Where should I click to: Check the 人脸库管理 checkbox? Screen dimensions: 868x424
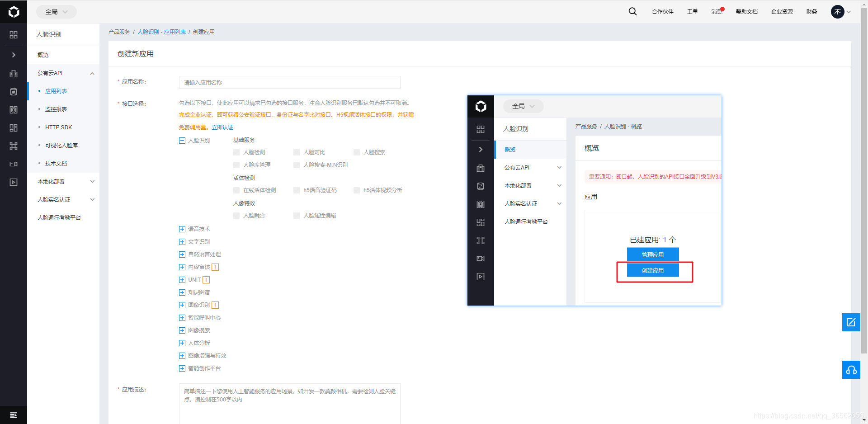click(236, 165)
